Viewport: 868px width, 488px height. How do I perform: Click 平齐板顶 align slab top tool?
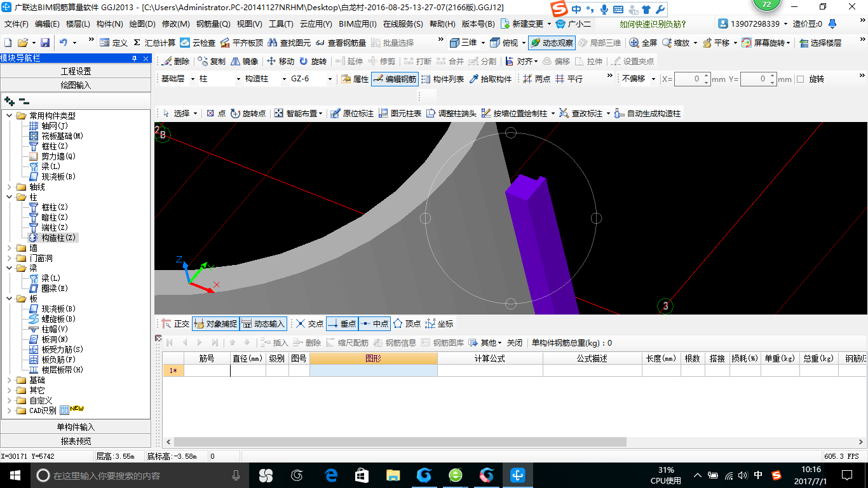[241, 43]
